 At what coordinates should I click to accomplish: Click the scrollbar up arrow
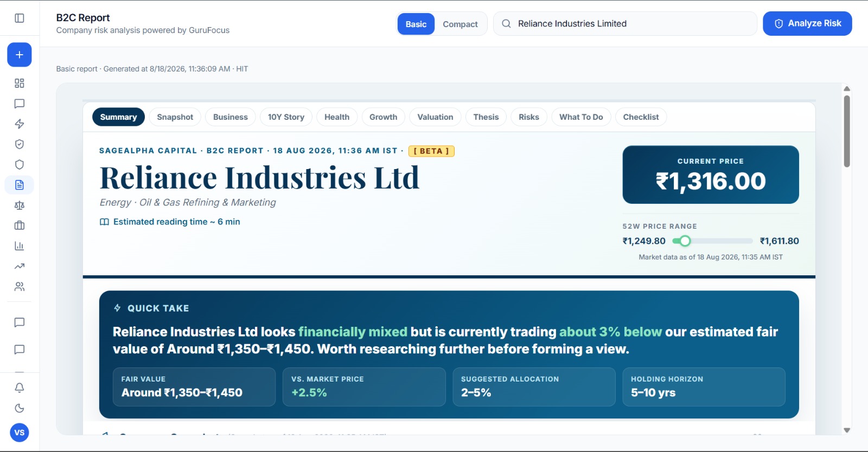point(847,88)
